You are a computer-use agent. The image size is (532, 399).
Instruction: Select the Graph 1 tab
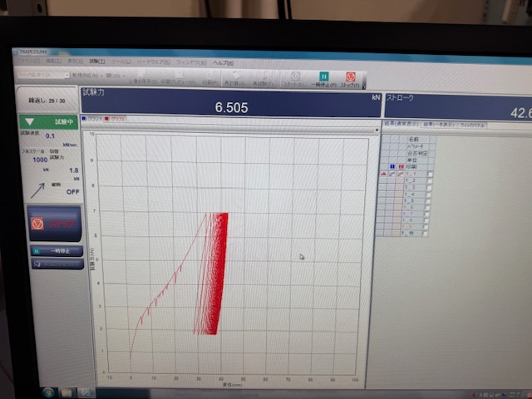pos(93,120)
